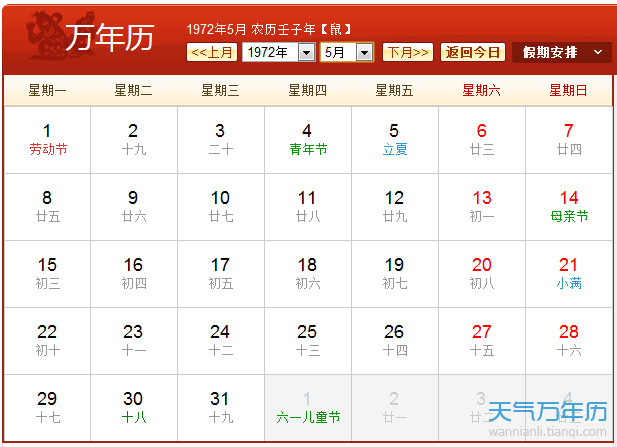
Task: Click the 星期四 column header
Action: point(307,91)
